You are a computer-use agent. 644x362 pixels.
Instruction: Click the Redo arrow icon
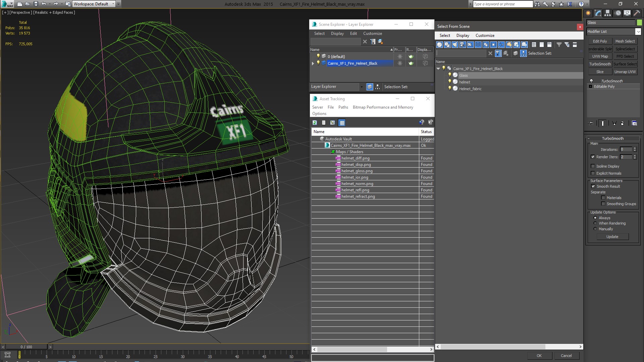[x=56, y=4]
